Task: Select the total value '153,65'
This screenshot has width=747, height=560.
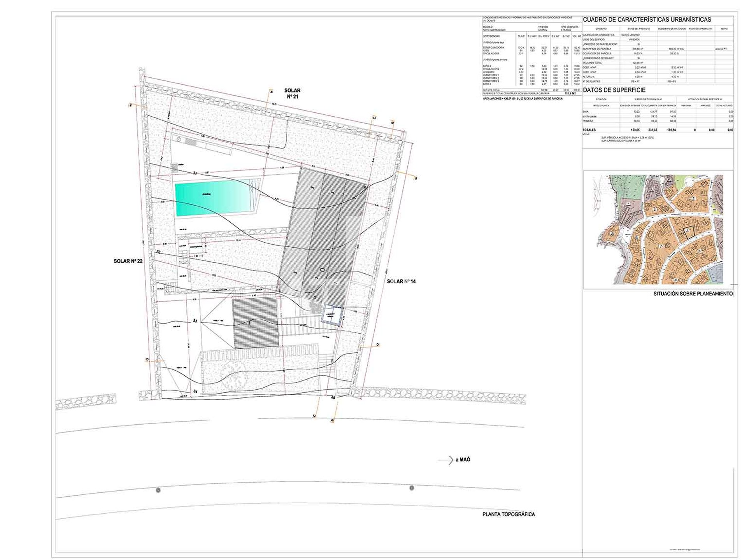Action: click(x=635, y=130)
